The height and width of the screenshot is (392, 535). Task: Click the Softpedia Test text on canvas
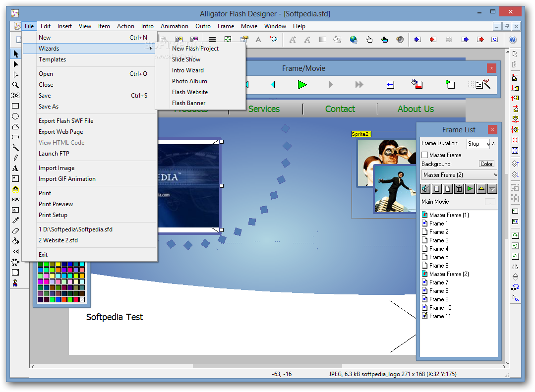(115, 317)
